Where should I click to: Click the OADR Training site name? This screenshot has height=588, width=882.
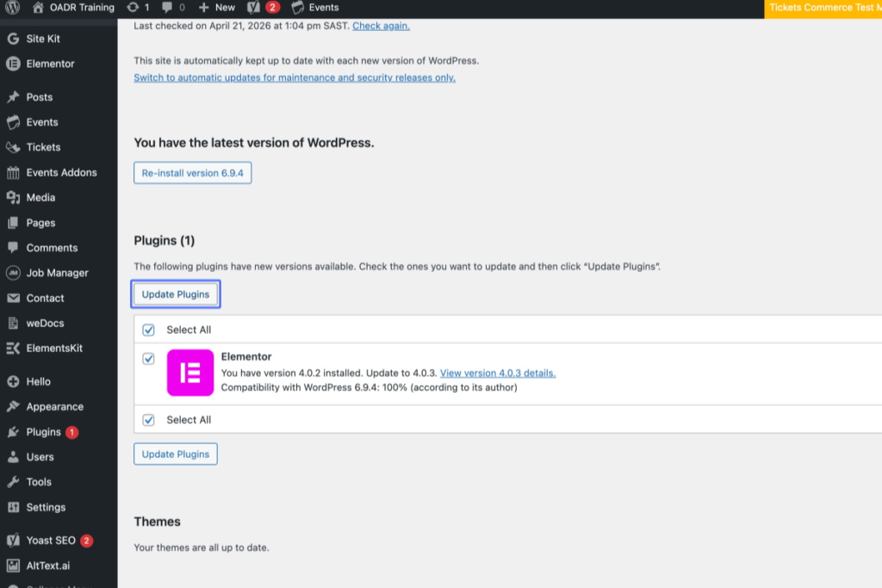pyautogui.click(x=82, y=7)
